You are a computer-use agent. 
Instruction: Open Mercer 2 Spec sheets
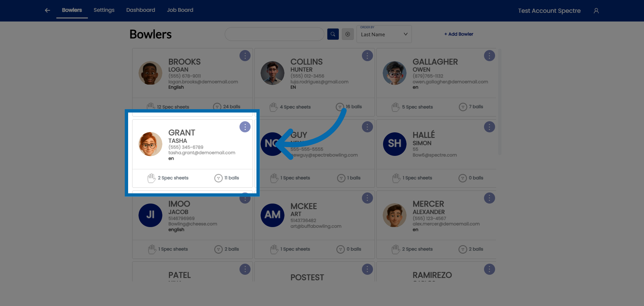[x=412, y=249]
